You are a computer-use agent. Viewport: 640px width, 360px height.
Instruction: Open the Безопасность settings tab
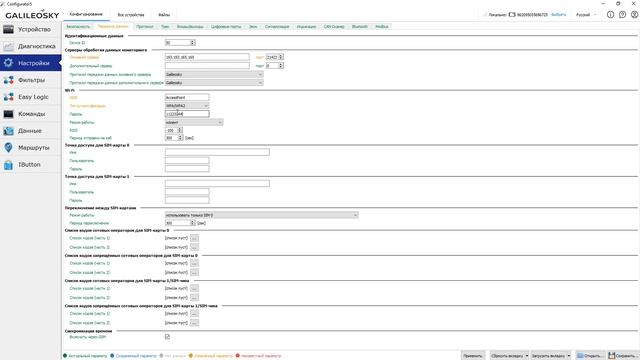(78, 27)
